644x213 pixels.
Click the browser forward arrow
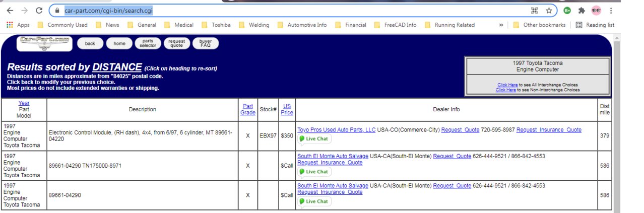[x=24, y=10]
